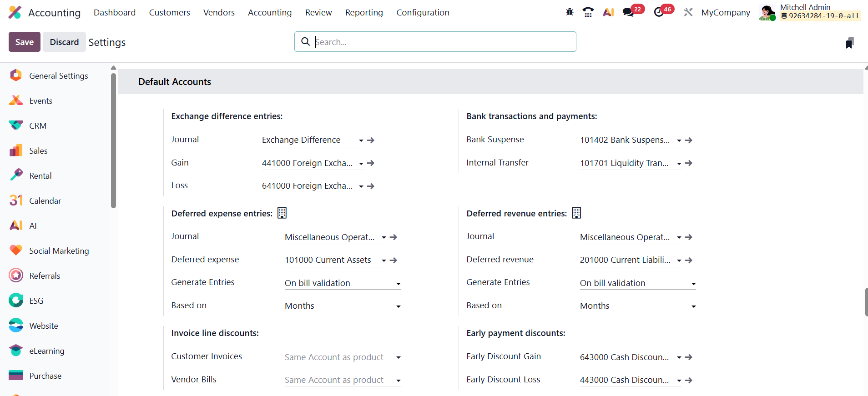The image size is (868, 396).
Task: Open the Accounting app logo icon
Action: tap(15, 12)
